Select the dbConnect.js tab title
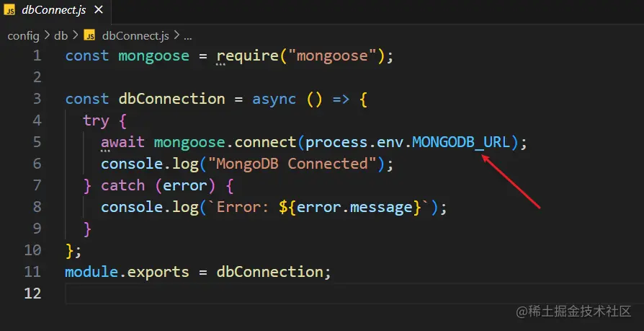 point(54,10)
